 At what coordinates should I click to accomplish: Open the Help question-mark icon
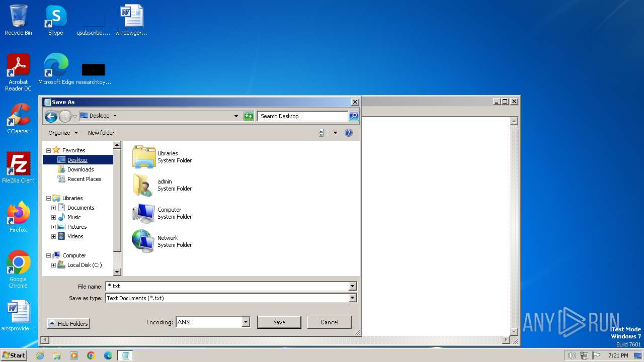pos(349,133)
